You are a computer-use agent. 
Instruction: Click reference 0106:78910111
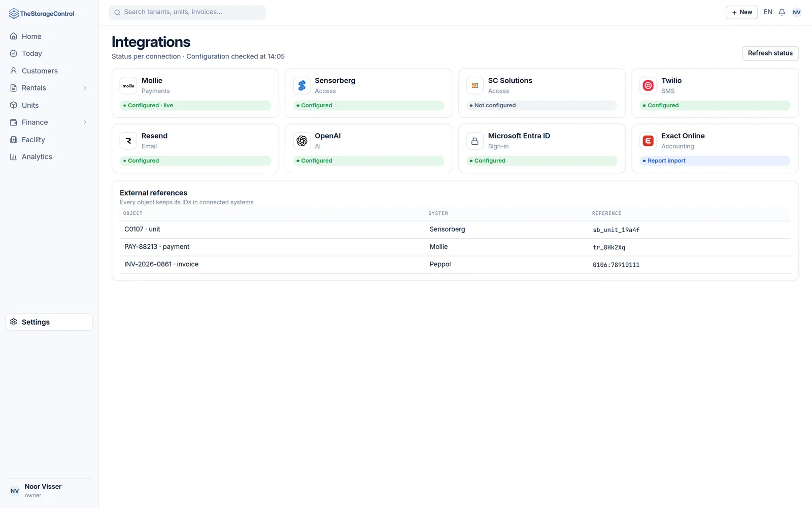coord(616,265)
